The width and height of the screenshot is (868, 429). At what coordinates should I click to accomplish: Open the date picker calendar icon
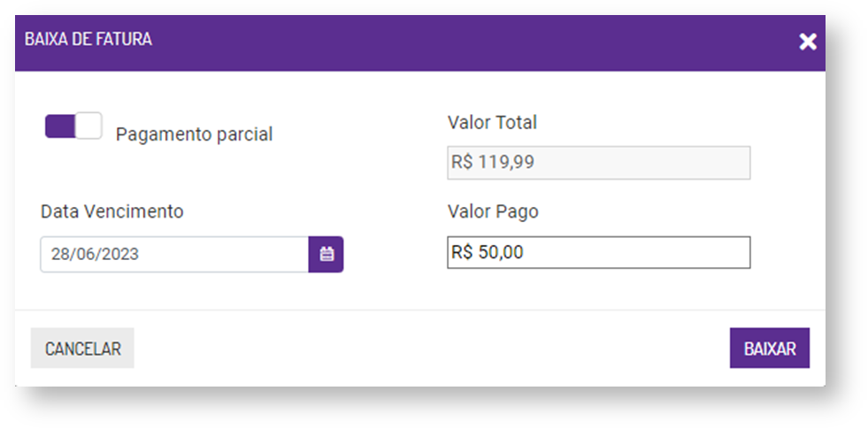[326, 254]
